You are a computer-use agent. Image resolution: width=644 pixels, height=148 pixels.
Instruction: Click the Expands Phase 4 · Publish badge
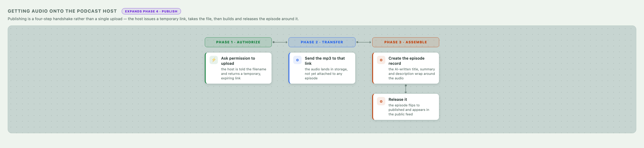click(151, 11)
